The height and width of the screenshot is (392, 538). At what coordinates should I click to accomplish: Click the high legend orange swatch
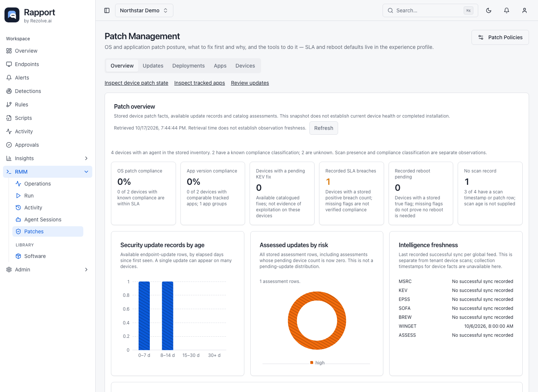tap(312, 363)
